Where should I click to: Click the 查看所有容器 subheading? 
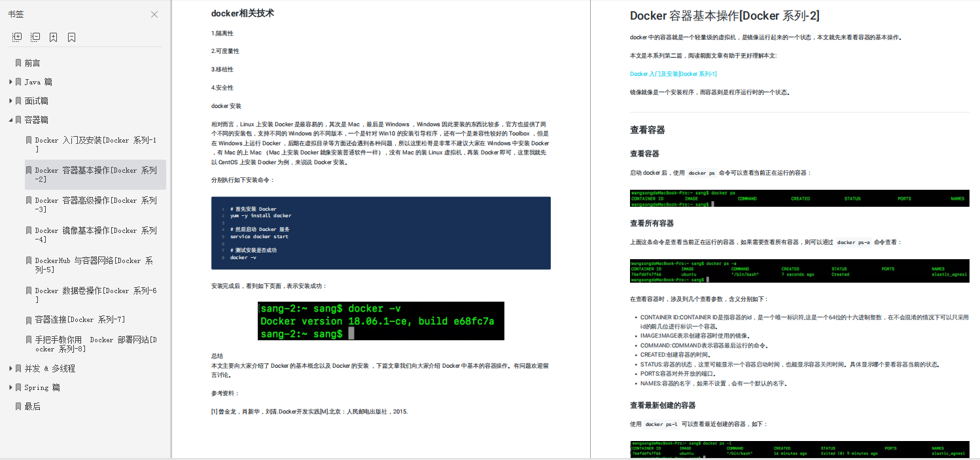652,223
